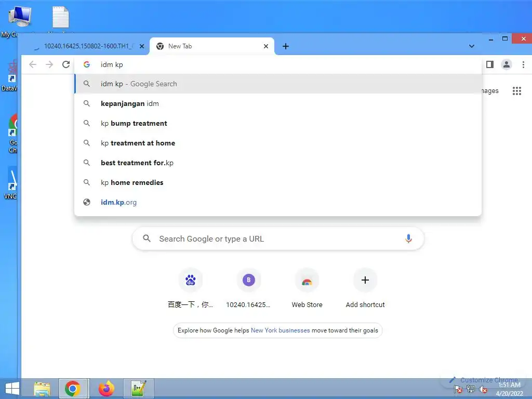
Task: Choose 'best treatment for.kp' suggestion
Action: tap(278, 163)
